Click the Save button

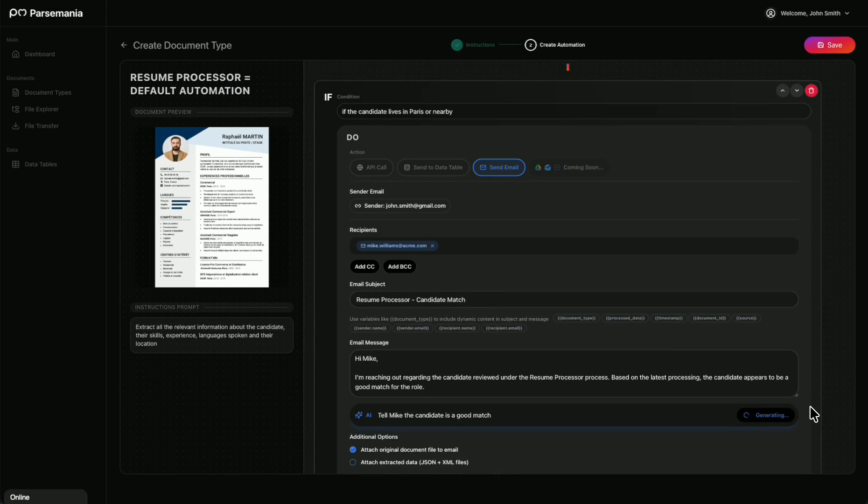tap(829, 45)
